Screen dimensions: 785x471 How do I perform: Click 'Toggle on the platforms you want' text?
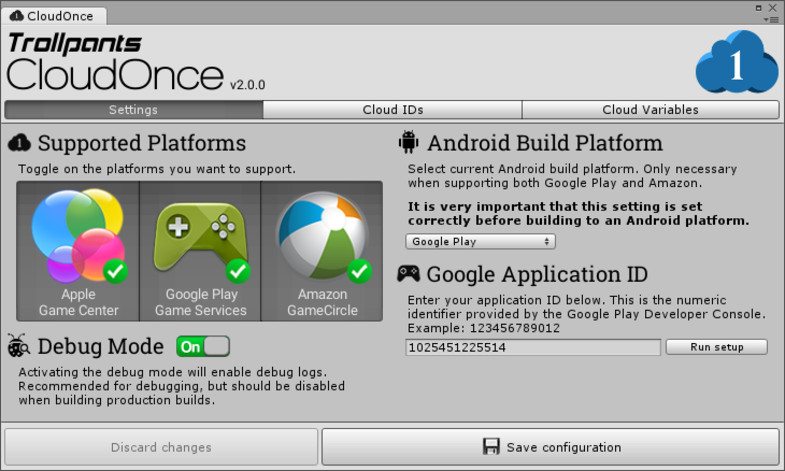[157, 169]
